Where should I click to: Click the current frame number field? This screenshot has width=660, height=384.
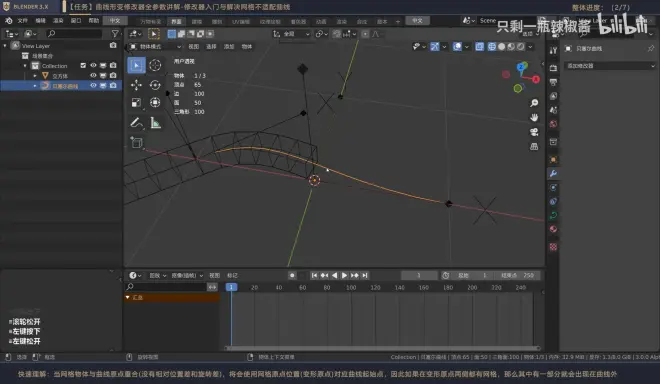[x=419, y=275]
